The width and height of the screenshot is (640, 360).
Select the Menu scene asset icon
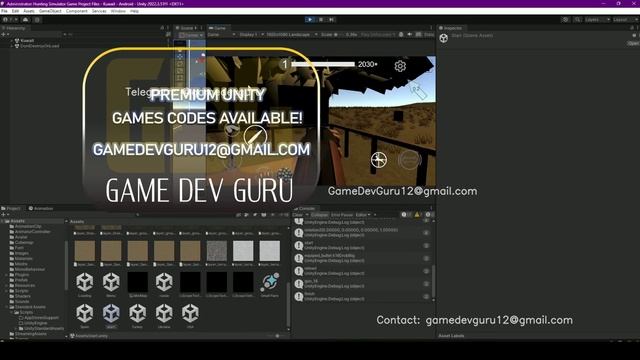tap(111, 282)
